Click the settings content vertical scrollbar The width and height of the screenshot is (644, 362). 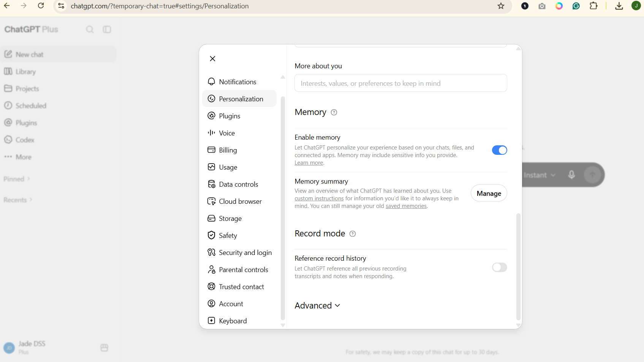pyautogui.click(x=518, y=267)
